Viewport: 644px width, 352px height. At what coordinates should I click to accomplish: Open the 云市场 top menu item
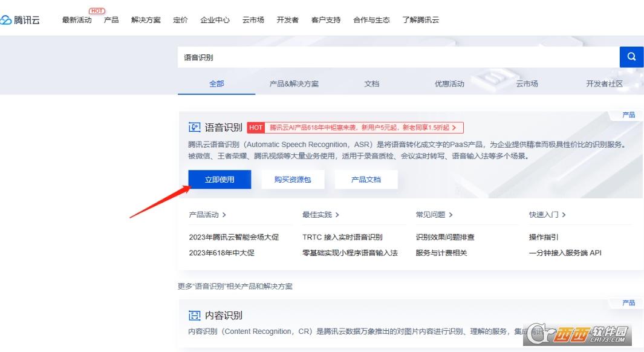[253, 20]
